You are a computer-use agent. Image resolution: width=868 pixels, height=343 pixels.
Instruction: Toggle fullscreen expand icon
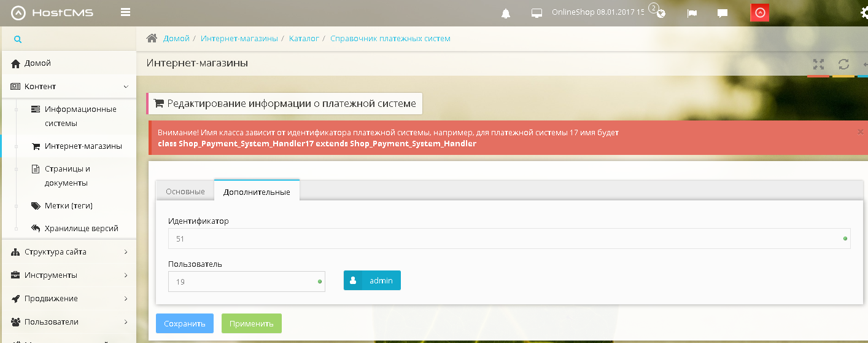point(818,64)
